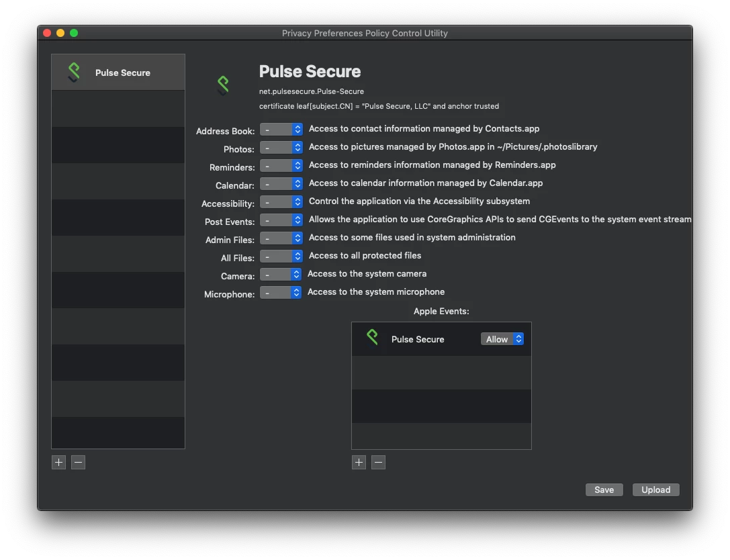Select Pulse Secure row in Apple Events table
Screen dimensions: 730x560
click(x=441, y=339)
